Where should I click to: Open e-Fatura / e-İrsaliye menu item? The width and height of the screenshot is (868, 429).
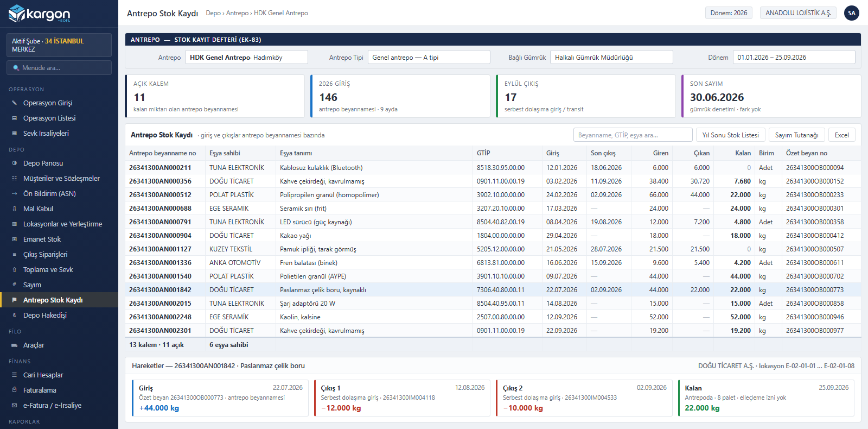click(x=59, y=405)
